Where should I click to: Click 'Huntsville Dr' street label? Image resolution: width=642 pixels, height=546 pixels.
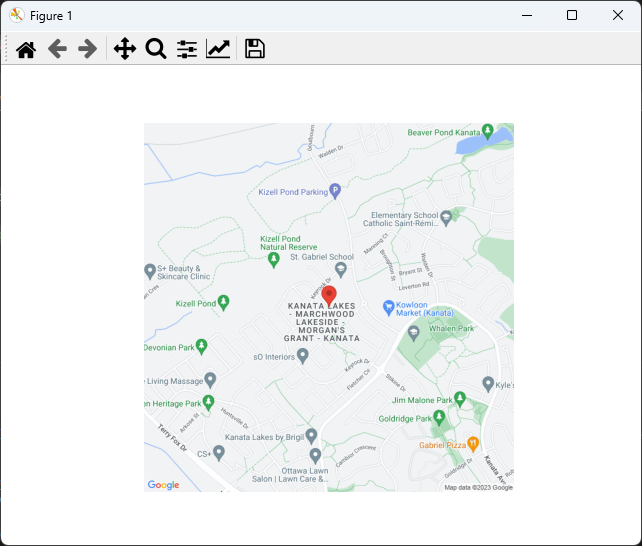pyautogui.click(x=235, y=418)
